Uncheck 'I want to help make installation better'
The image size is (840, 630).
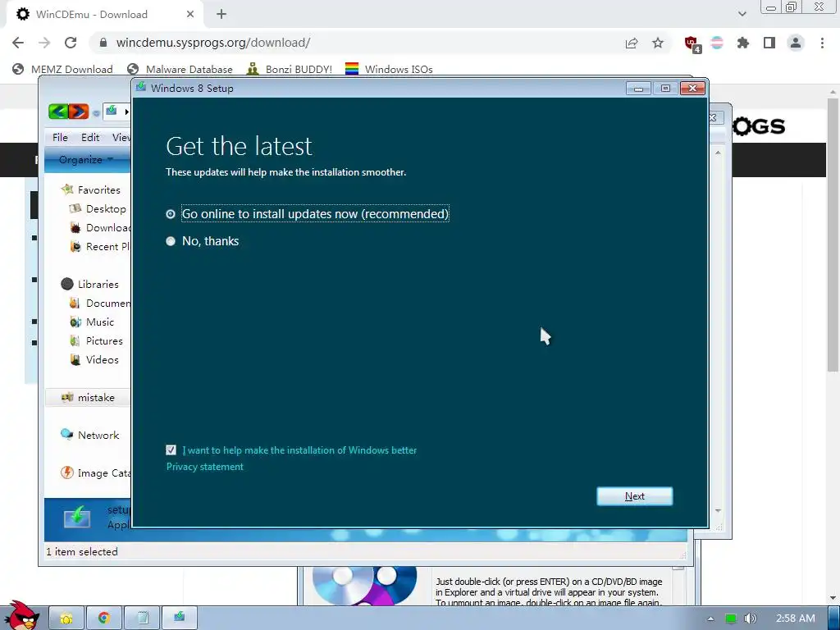pos(171,450)
